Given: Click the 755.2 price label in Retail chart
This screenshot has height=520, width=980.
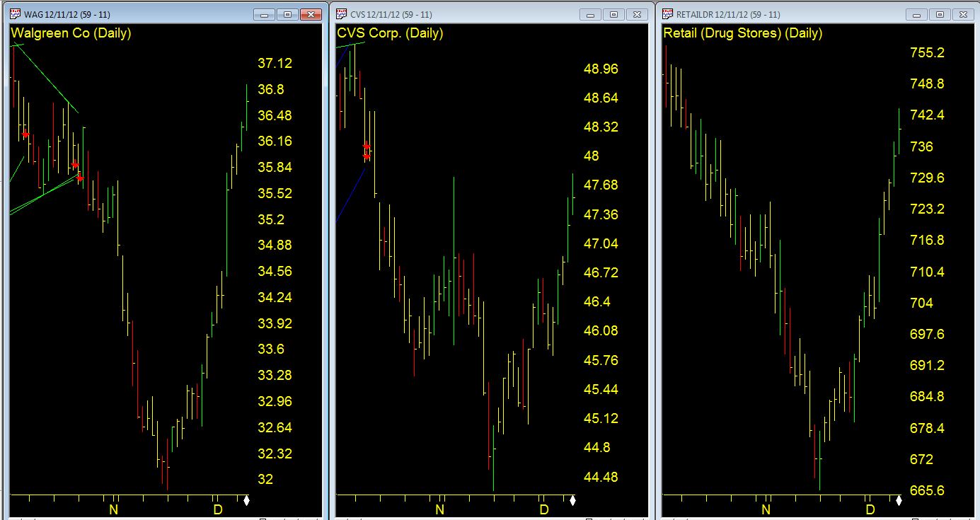Looking at the screenshot, I should [927, 52].
